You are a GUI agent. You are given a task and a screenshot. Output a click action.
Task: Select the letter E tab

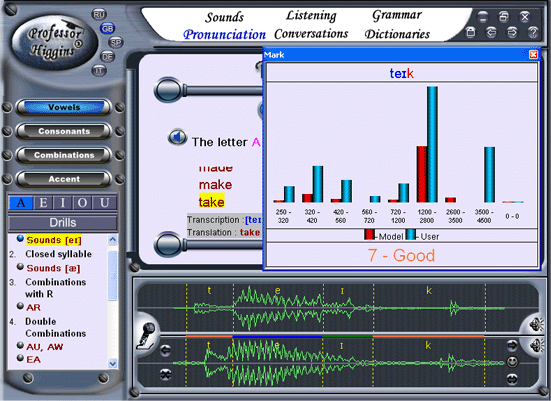click(43, 203)
